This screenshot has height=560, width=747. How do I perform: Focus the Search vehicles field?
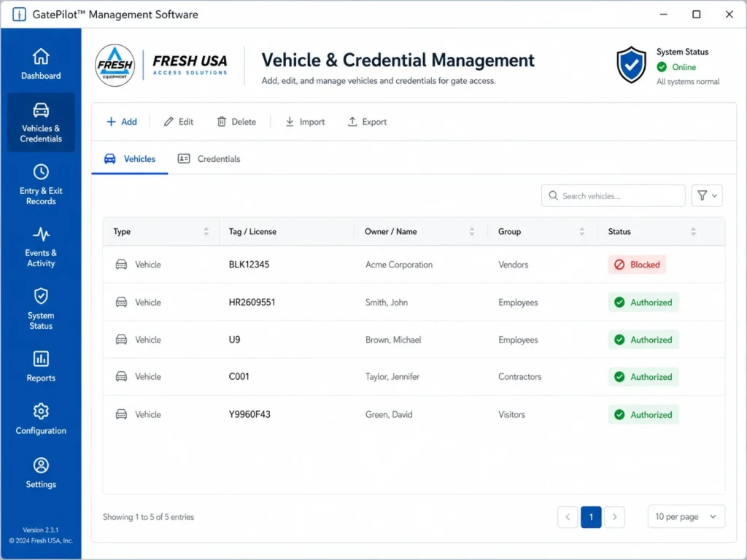613,195
